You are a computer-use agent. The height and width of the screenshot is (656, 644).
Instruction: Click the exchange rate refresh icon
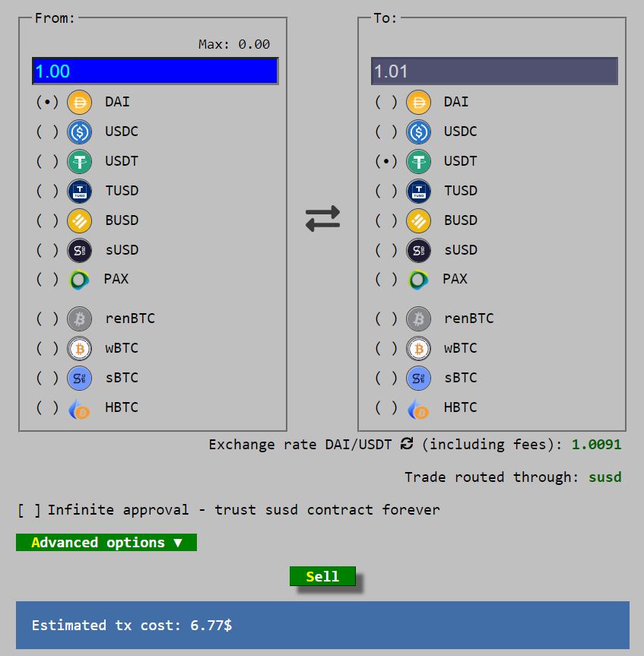click(407, 444)
